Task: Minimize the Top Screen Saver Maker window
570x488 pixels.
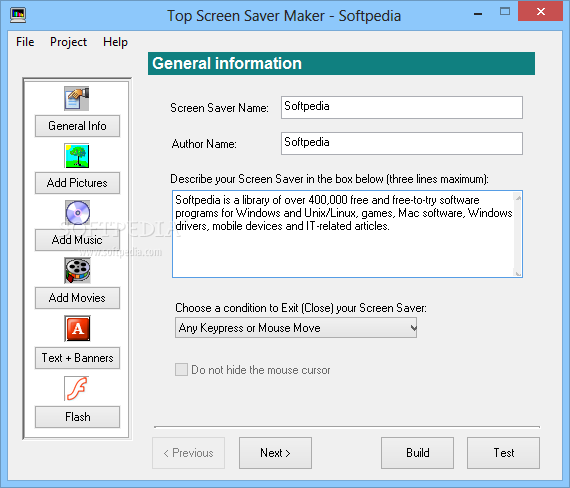Action: click(478, 13)
